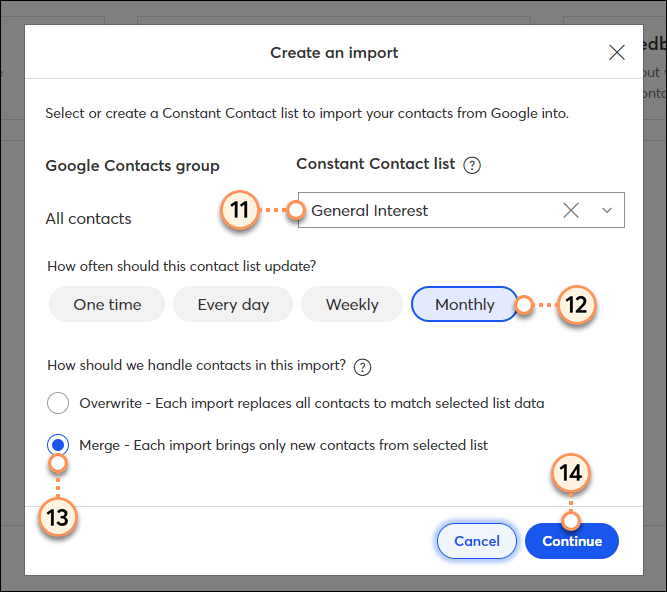
Task: Select Weekly update frequency
Action: pos(352,305)
